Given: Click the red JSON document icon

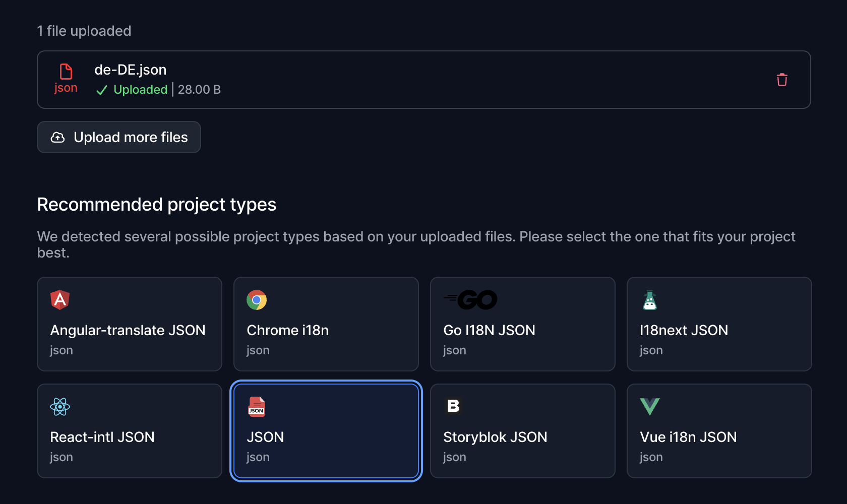Looking at the screenshot, I should click(x=257, y=407).
